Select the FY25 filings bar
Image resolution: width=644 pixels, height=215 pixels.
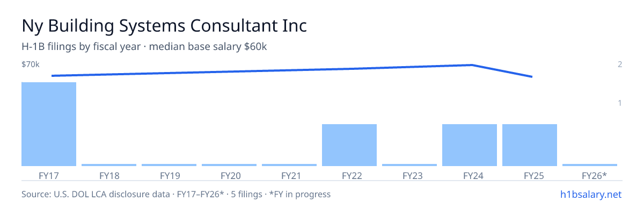coord(530,145)
